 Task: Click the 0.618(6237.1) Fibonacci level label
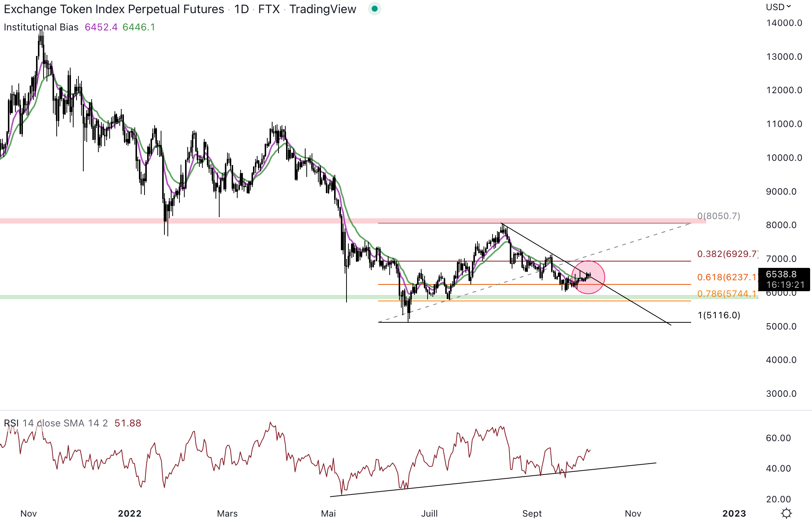coord(727,277)
